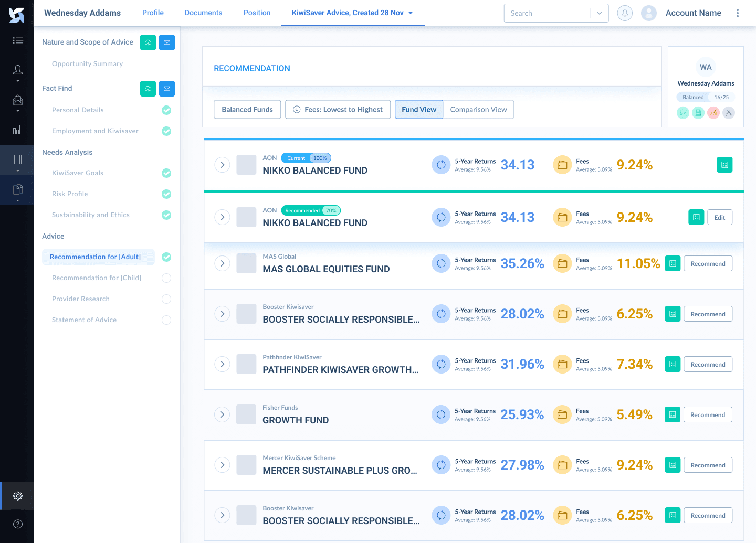Image resolution: width=756 pixels, height=543 pixels.
Task: Toggle Risk Profile completion check
Action: tap(166, 194)
